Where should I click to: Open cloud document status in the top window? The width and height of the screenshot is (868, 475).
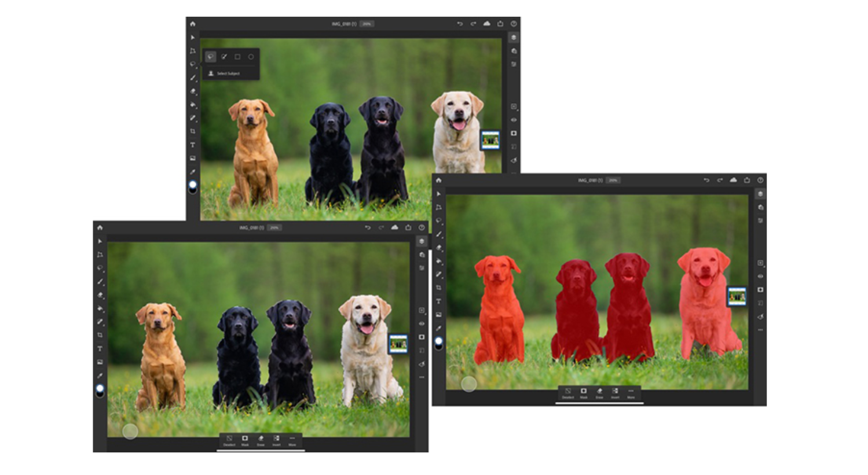tap(486, 24)
